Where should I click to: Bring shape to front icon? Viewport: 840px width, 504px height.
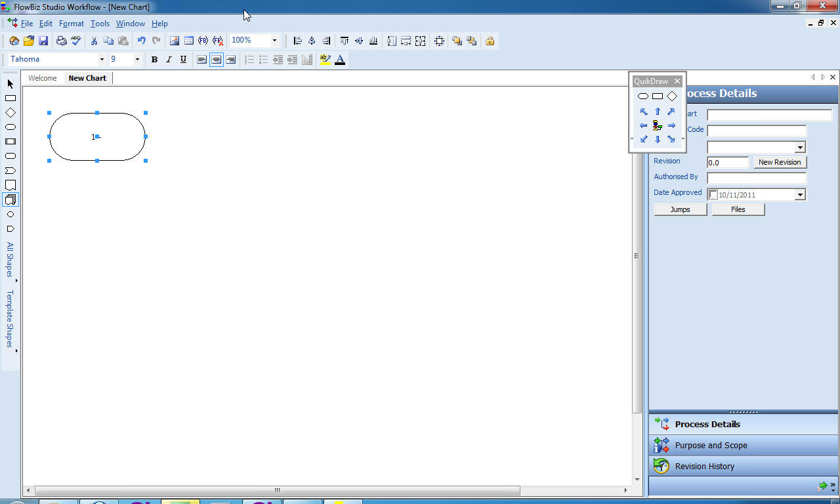457,41
